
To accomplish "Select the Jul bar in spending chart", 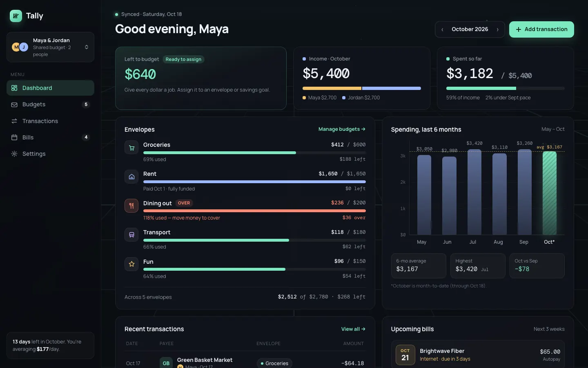I will point(474,192).
